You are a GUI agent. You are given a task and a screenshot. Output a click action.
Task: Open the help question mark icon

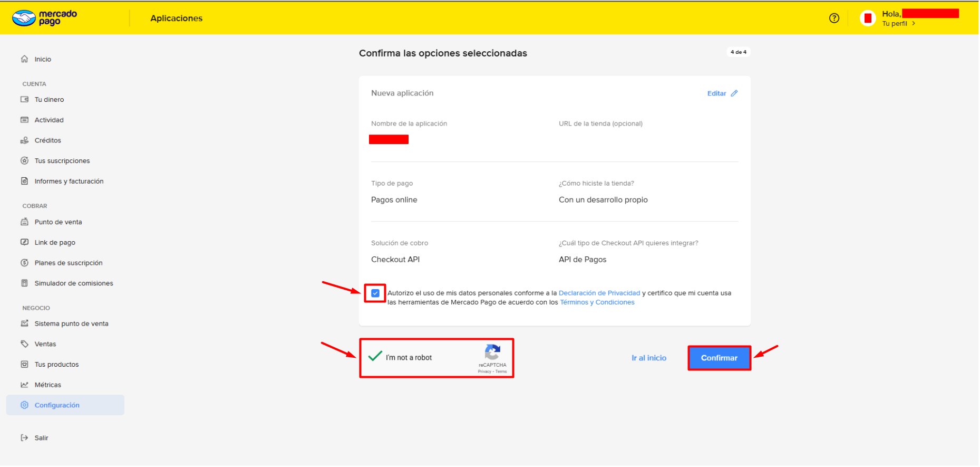tap(834, 18)
